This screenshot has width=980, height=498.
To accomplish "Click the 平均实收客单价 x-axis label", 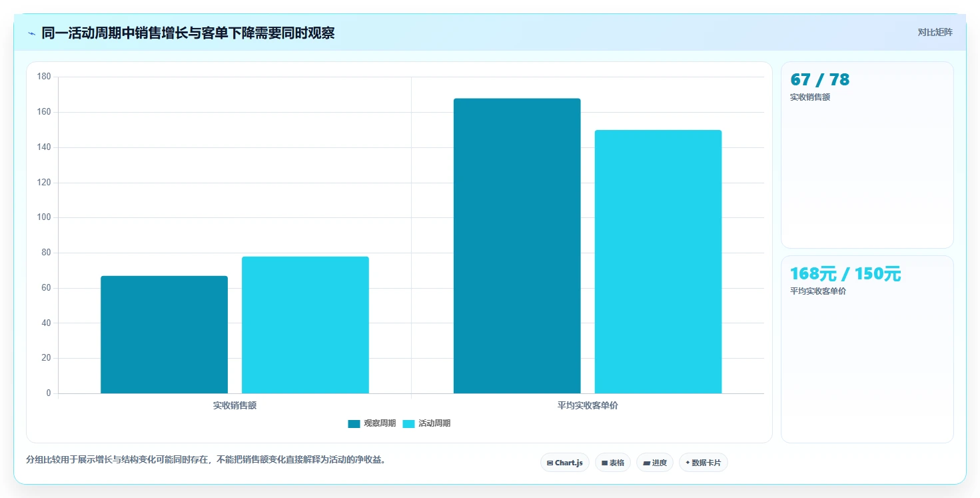I will [x=588, y=405].
